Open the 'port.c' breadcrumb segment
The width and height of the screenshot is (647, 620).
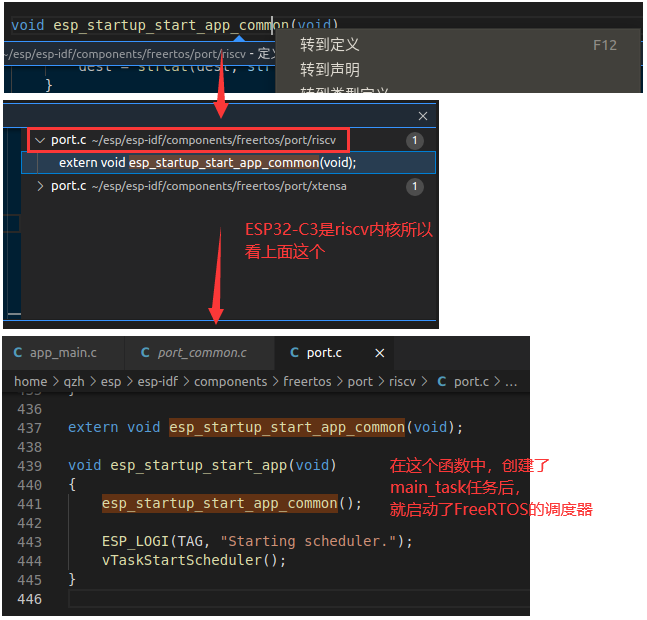(471, 382)
